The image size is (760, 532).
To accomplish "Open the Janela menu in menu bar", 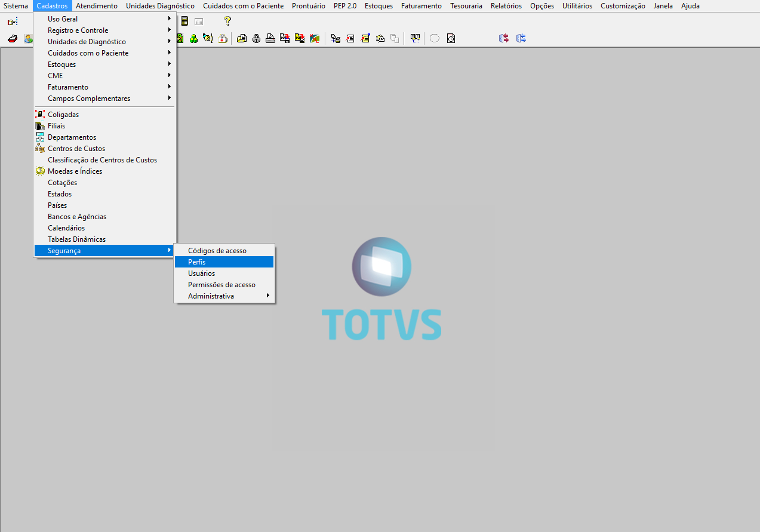I will tap(663, 6).
